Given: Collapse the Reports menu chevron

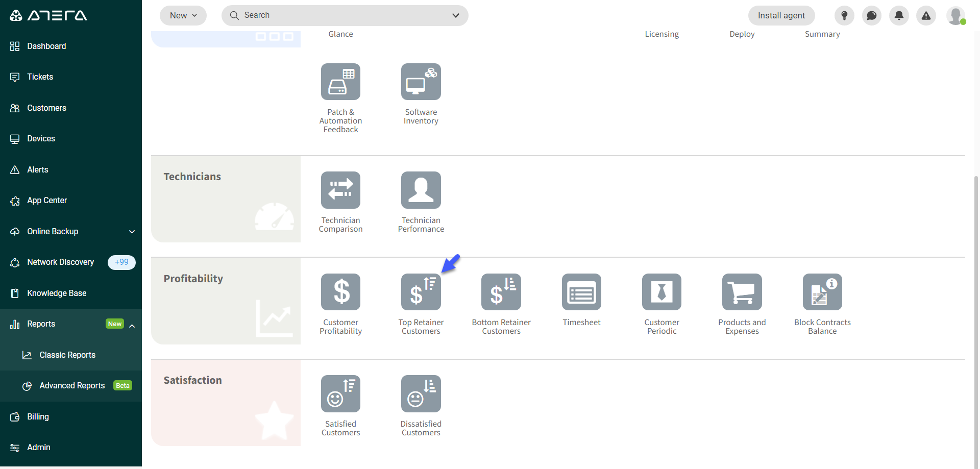Looking at the screenshot, I should point(132,326).
